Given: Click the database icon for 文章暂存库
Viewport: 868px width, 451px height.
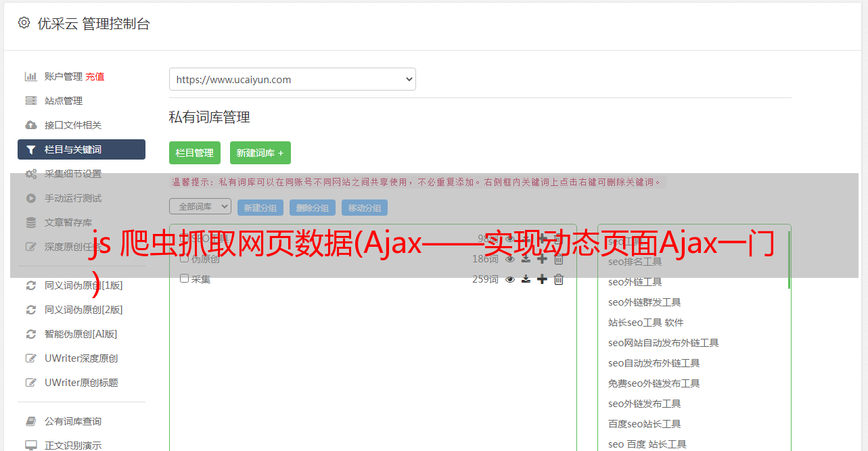Looking at the screenshot, I should pyautogui.click(x=30, y=222).
